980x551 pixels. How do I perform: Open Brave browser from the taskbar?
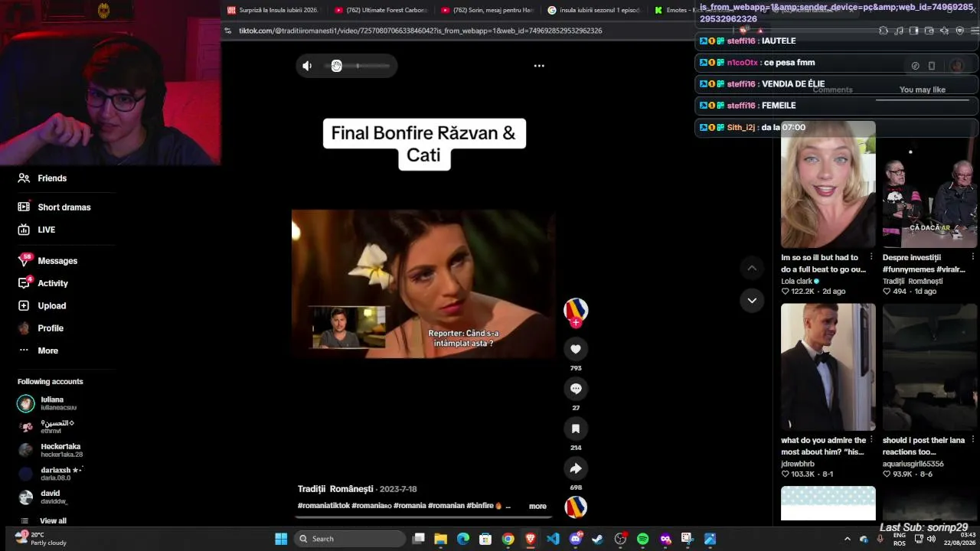(x=530, y=539)
